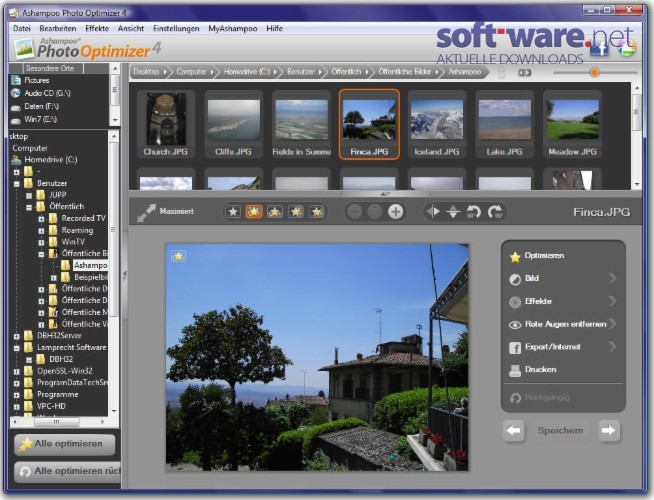Collapse the Benutzer folder tree node

[x=17, y=183]
